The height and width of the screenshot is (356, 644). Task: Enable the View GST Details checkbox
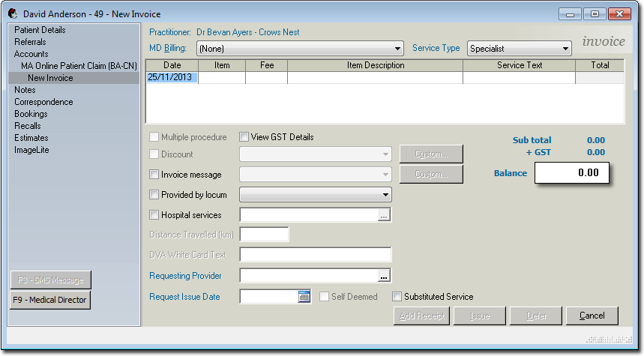244,137
